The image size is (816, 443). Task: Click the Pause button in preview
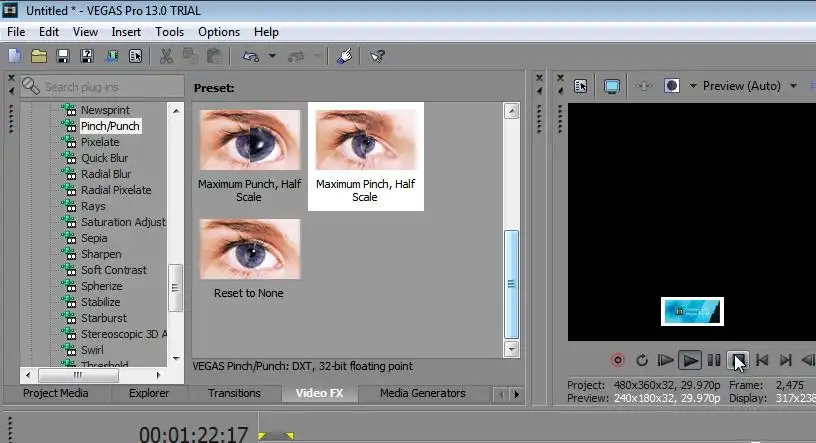coord(713,360)
